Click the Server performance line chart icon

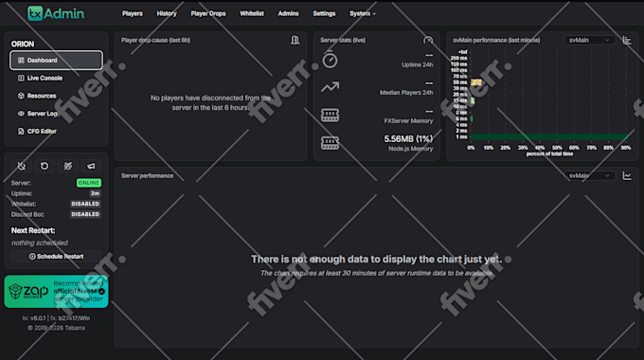click(627, 175)
